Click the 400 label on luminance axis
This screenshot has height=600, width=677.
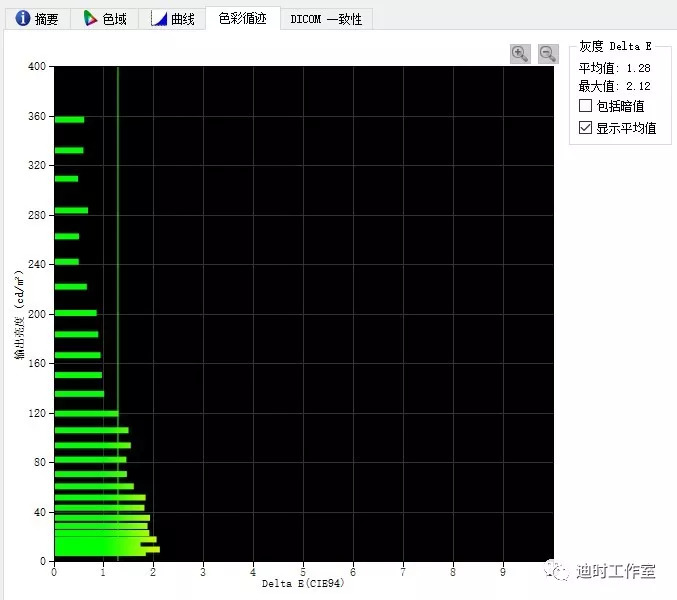37,66
